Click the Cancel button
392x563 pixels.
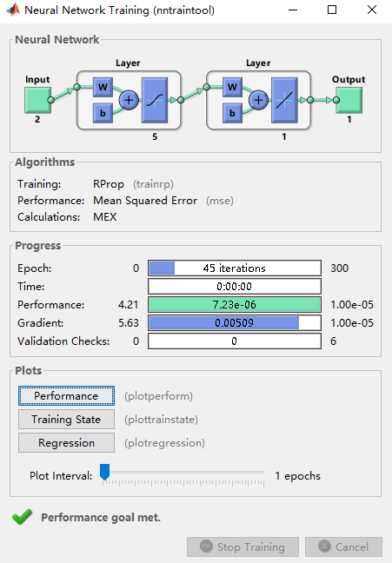[x=344, y=546]
